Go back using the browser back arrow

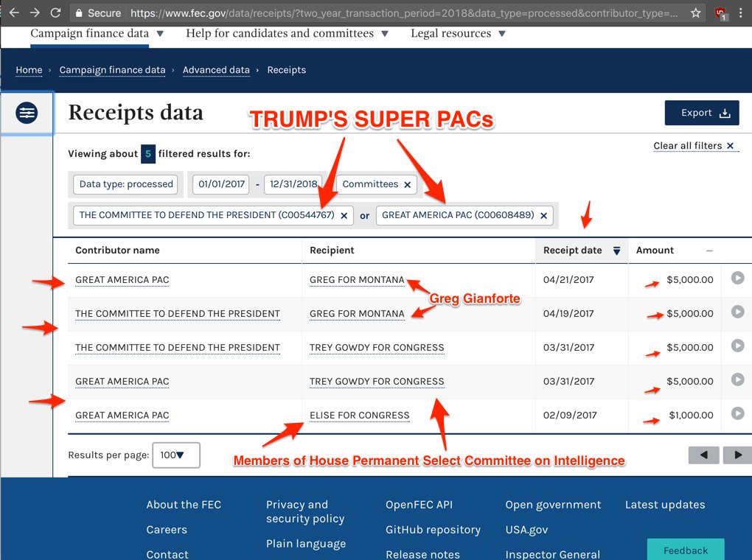(x=14, y=13)
